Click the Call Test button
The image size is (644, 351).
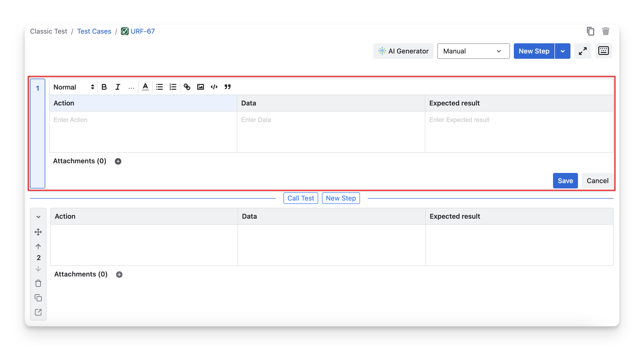coord(300,198)
